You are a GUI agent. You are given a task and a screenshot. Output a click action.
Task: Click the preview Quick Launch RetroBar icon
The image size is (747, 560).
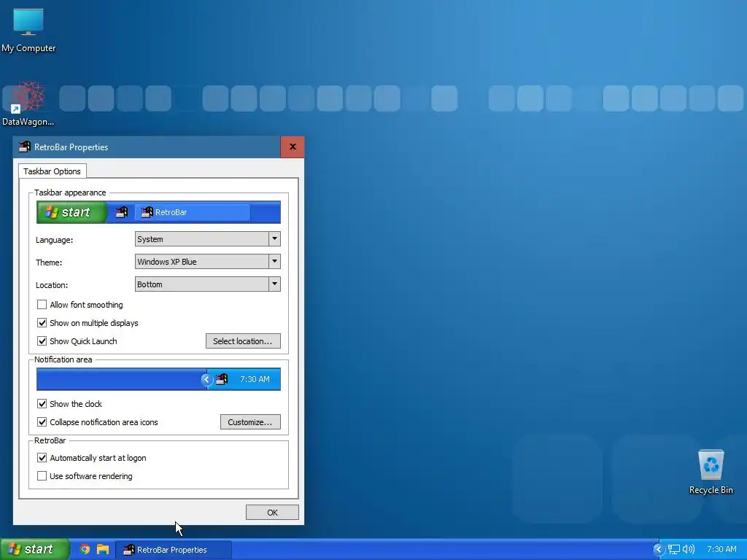122,212
